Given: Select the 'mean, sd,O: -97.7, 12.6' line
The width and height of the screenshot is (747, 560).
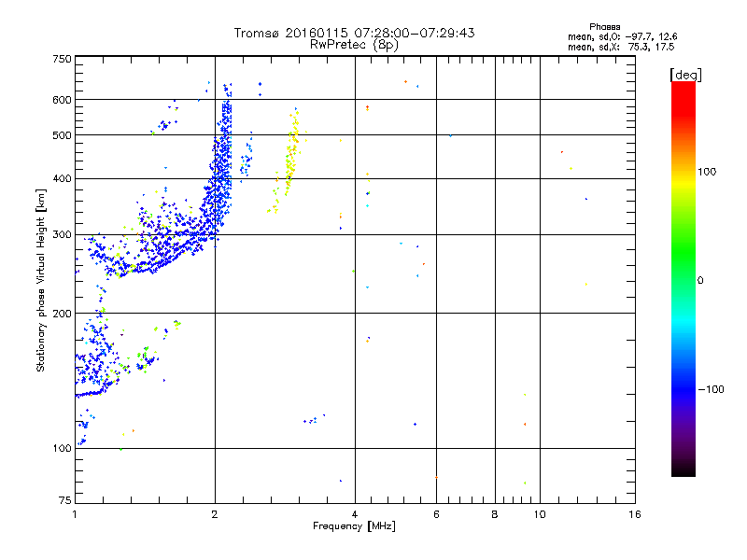Looking at the screenshot, I should pos(622,36).
